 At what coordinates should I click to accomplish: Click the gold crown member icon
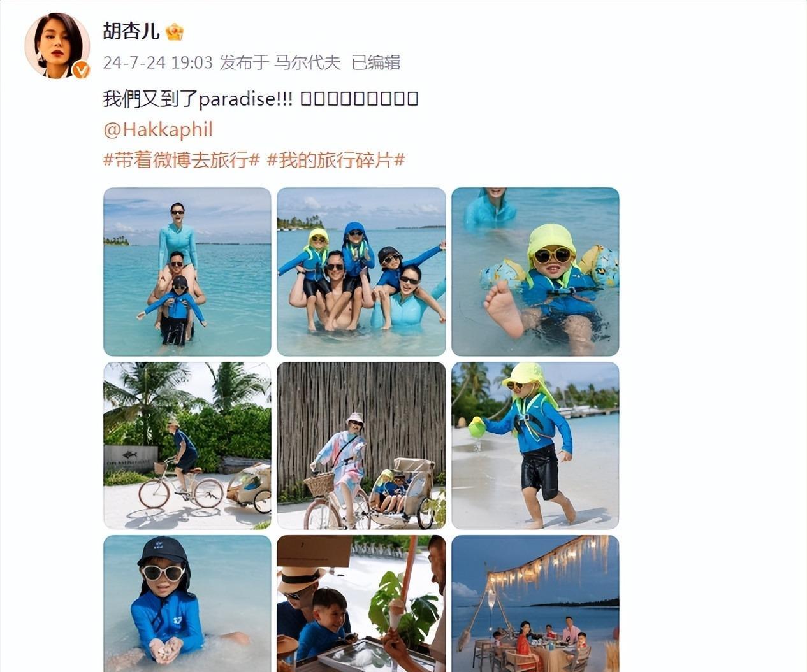175,31
